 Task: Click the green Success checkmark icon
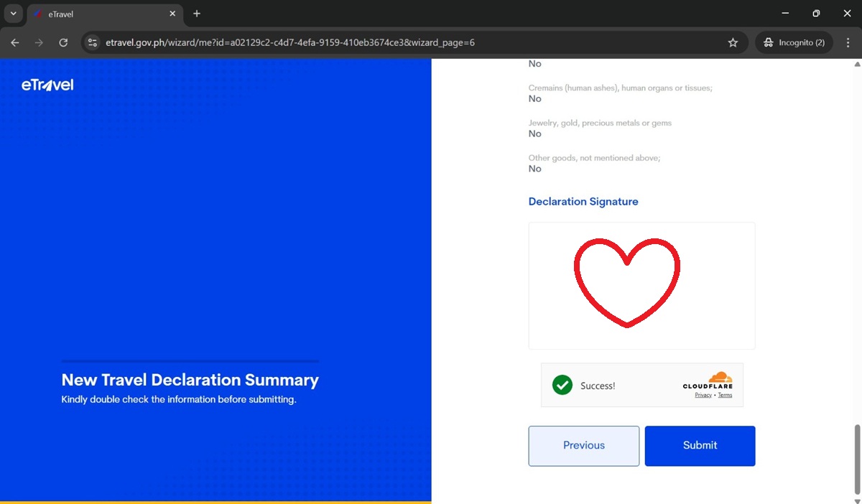point(562,385)
